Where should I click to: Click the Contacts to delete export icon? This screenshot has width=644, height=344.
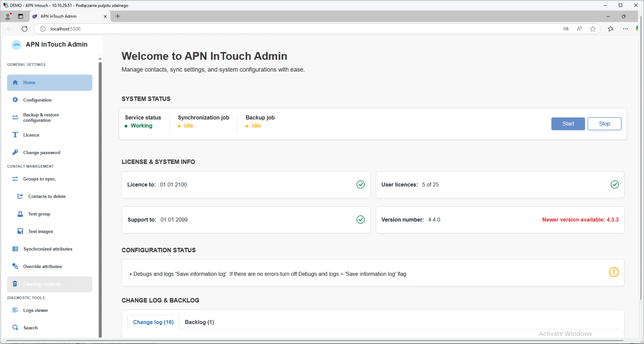[20, 196]
